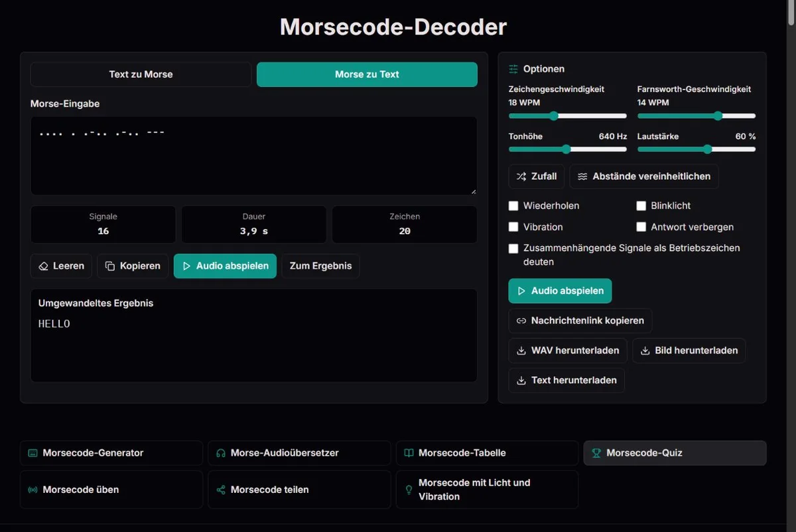Open the Morsecode teilen link

pos(299,490)
